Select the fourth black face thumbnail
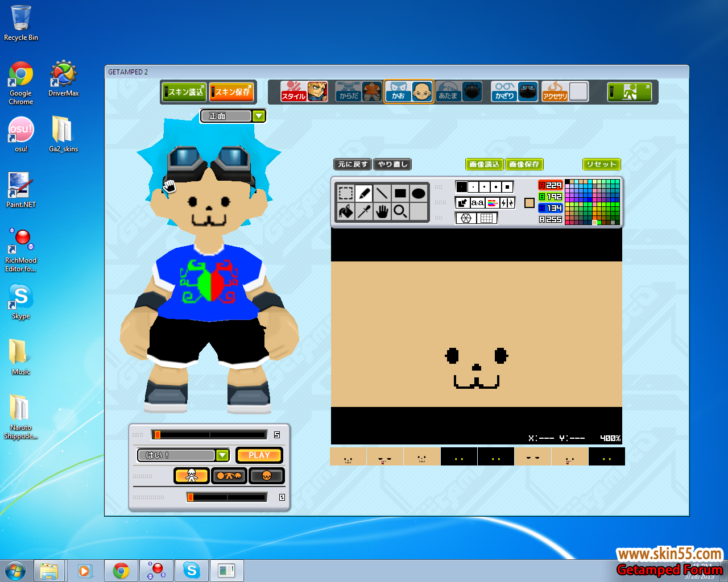 (x=459, y=456)
